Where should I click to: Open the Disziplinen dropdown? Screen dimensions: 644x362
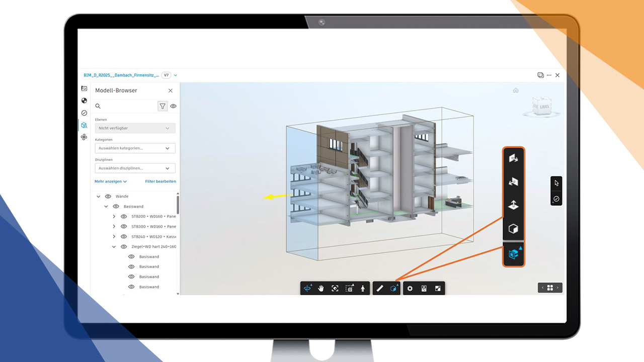pos(135,168)
